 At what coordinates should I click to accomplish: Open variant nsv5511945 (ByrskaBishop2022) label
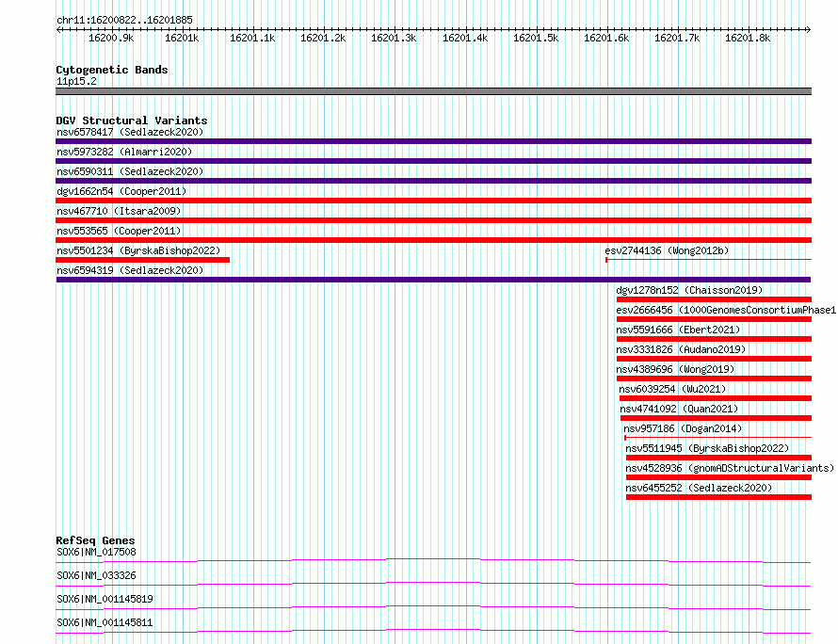[707, 448]
